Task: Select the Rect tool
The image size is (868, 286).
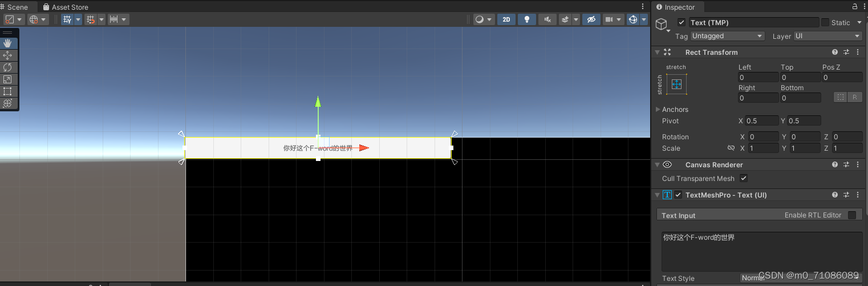Action: tap(7, 91)
